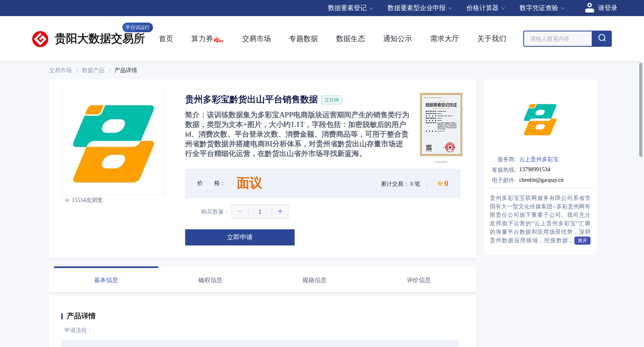Open 专题数据 menu item
Image resolution: width=644 pixels, height=347 pixels.
[303, 39]
